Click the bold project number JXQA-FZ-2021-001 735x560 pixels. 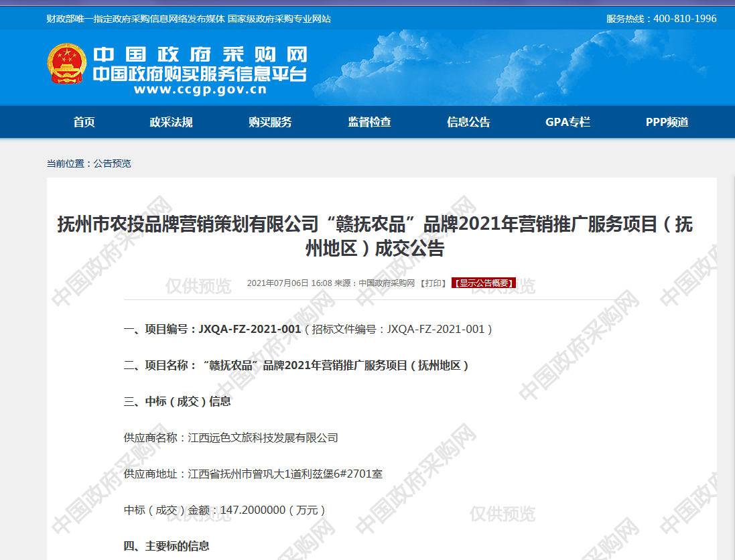point(250,329)
